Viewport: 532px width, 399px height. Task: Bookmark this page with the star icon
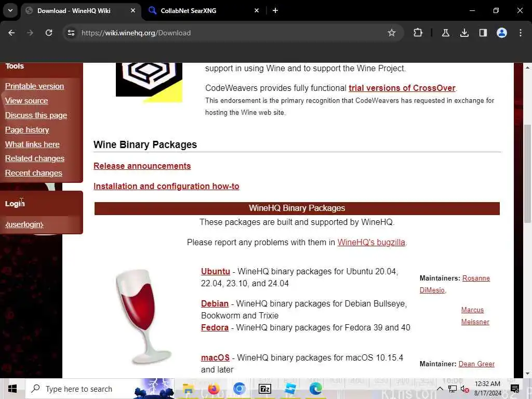[x=392, y=33]
